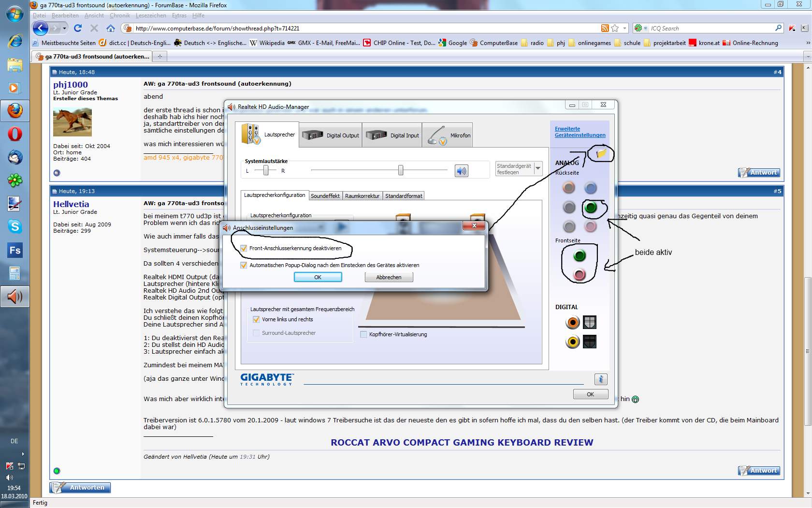The height and width of the screenshot is (508, 812).
Task: Open ROCCAT ARVO keyboard review link
Action: tap(462, 442)
